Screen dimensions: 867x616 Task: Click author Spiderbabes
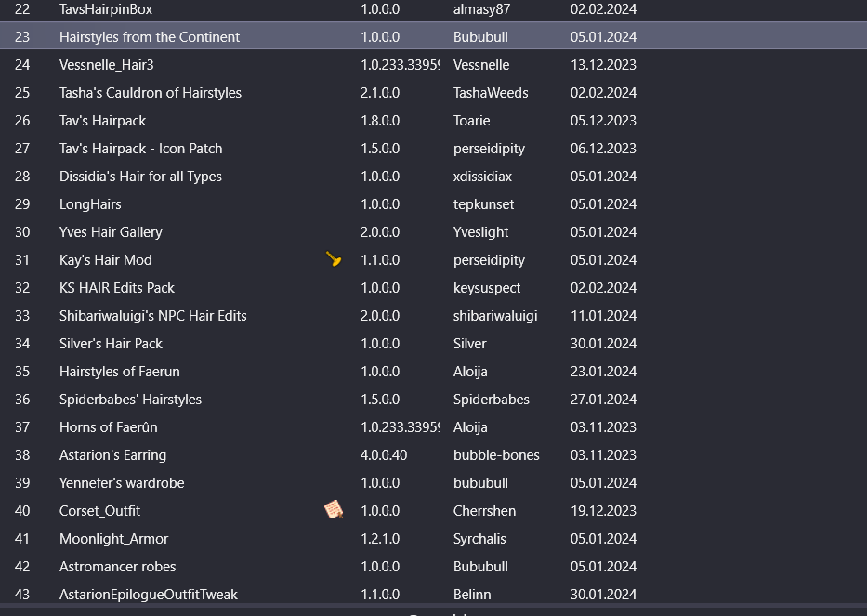(491, 400)
